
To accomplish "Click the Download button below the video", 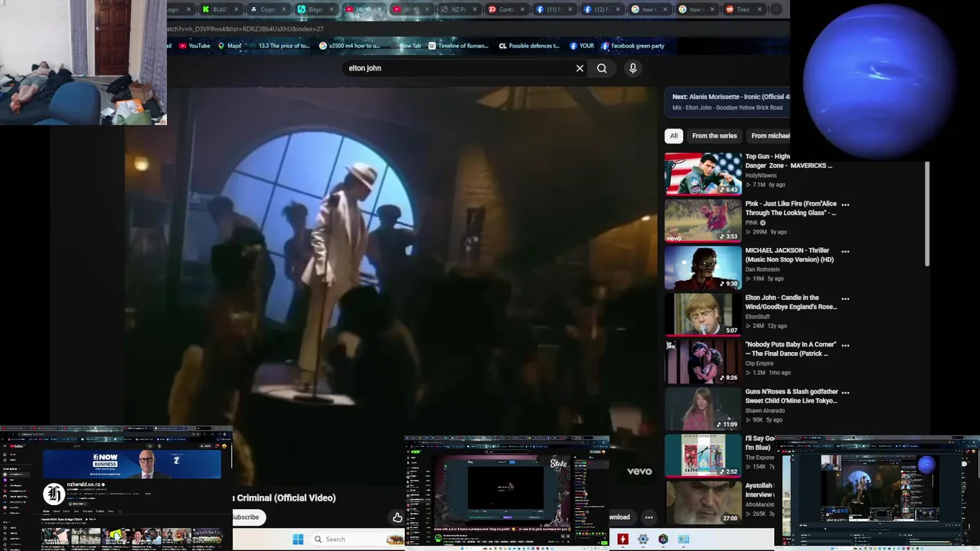I will point(620,517).
